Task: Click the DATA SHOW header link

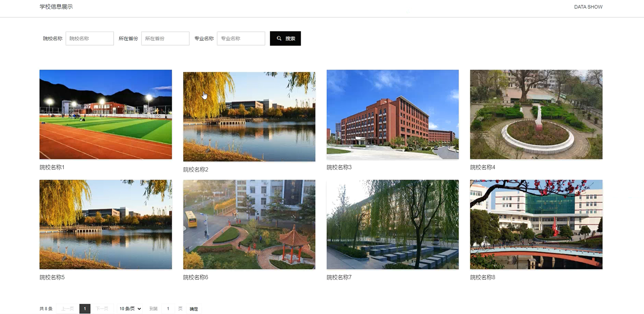Action: point(588,7)
